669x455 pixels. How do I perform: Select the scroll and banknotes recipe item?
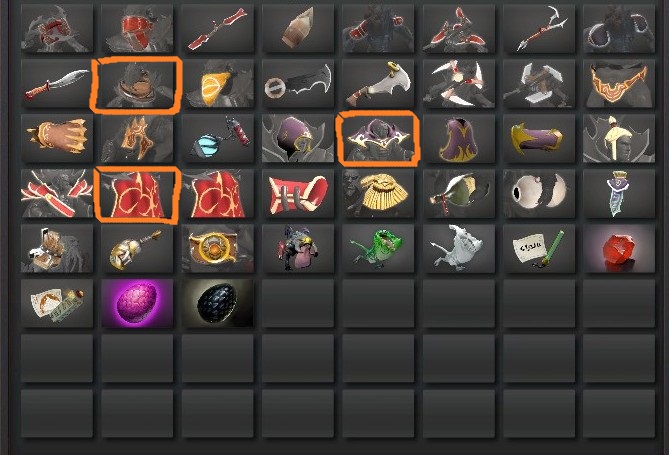click(57, 303)
